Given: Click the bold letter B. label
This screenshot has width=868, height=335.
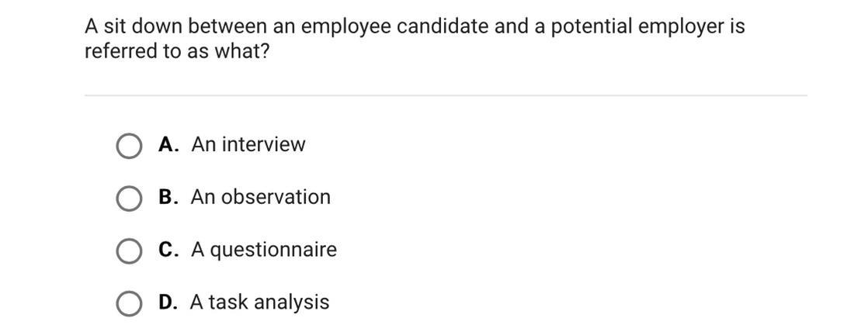Looking at the screenshot, I should [168, 197].
